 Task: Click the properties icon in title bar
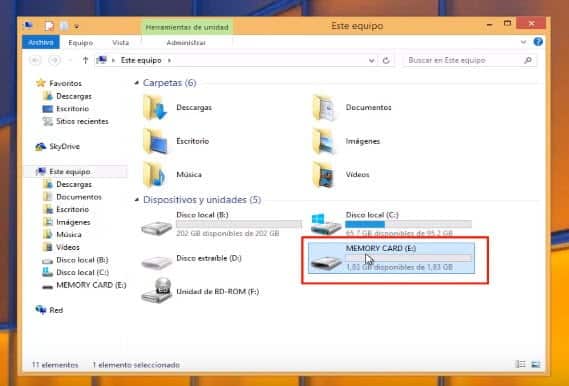click(49, 26)
